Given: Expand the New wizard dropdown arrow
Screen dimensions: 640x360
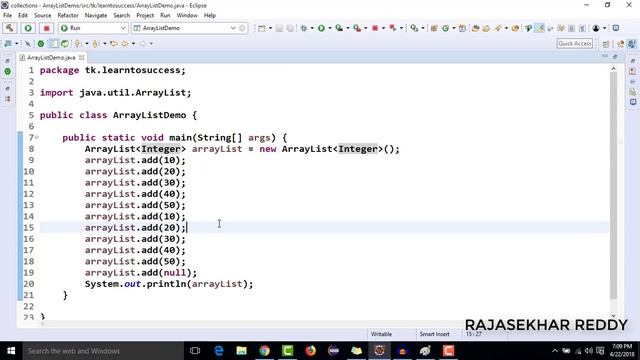Looking at the screenshot, I should [270, 28].
